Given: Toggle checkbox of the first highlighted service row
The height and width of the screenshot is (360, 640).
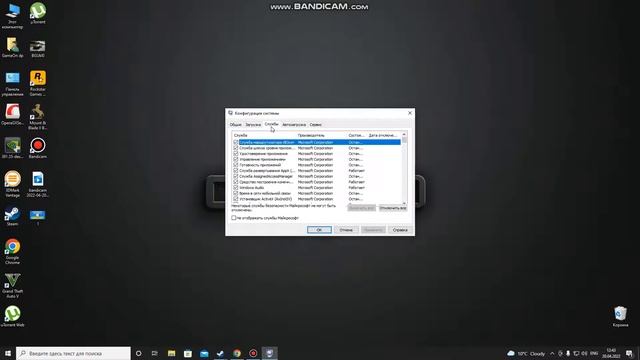Looking at the screenshot, I should 236,142.
